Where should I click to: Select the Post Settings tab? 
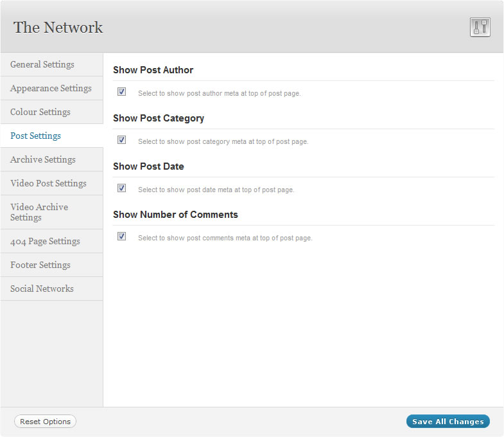point(36,136)
